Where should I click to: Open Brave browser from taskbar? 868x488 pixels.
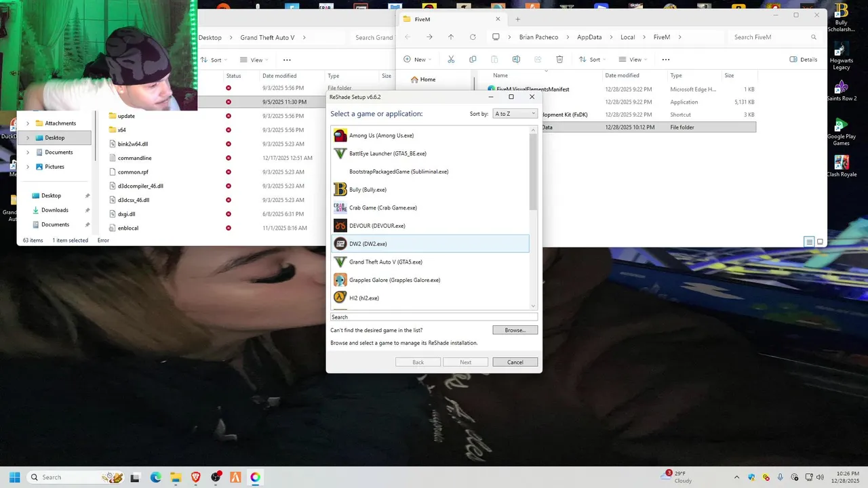(x=195, y=477)
